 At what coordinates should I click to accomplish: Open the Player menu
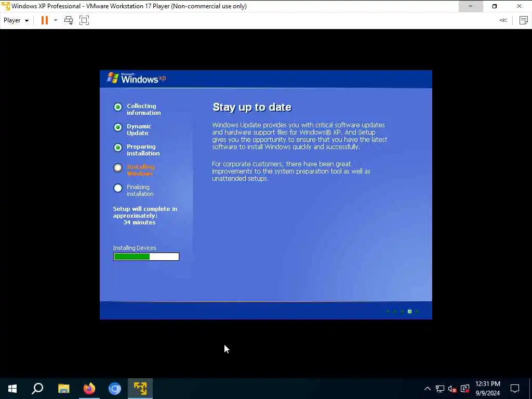(16, 20)
